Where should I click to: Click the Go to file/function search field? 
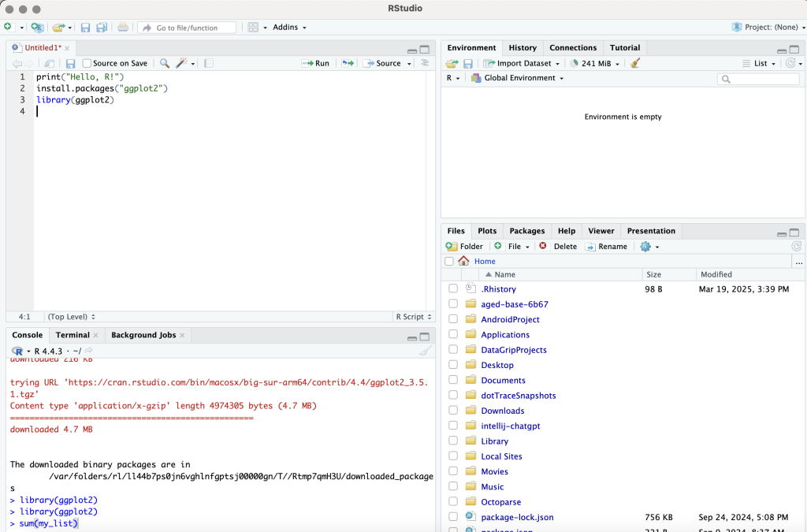[188, 28]
